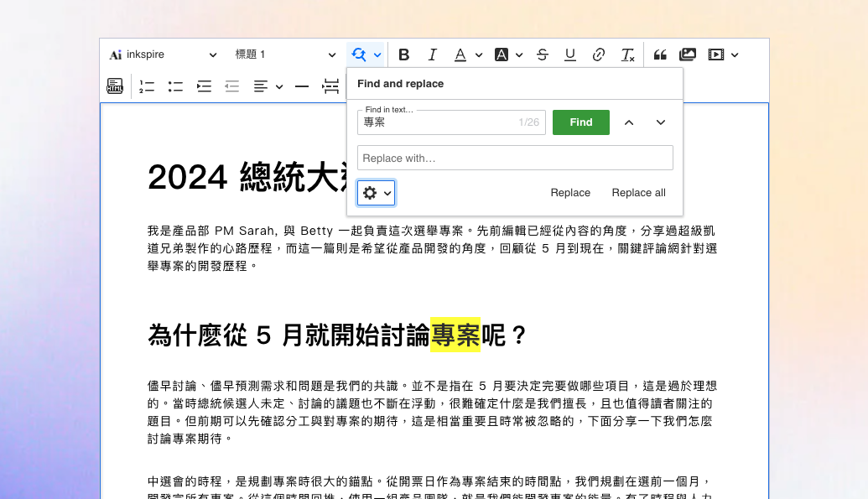Insert numbered list
This screenshot has height=499, width=868.
tap(147, 86)
